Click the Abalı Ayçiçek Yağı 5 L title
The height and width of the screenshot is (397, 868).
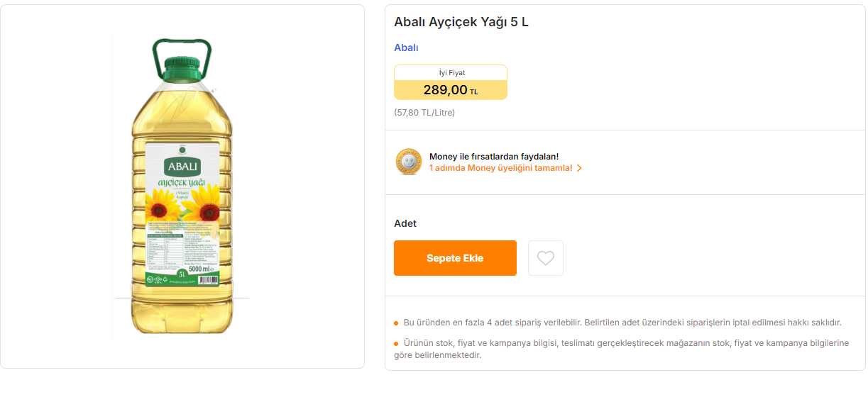coord(461,22)
